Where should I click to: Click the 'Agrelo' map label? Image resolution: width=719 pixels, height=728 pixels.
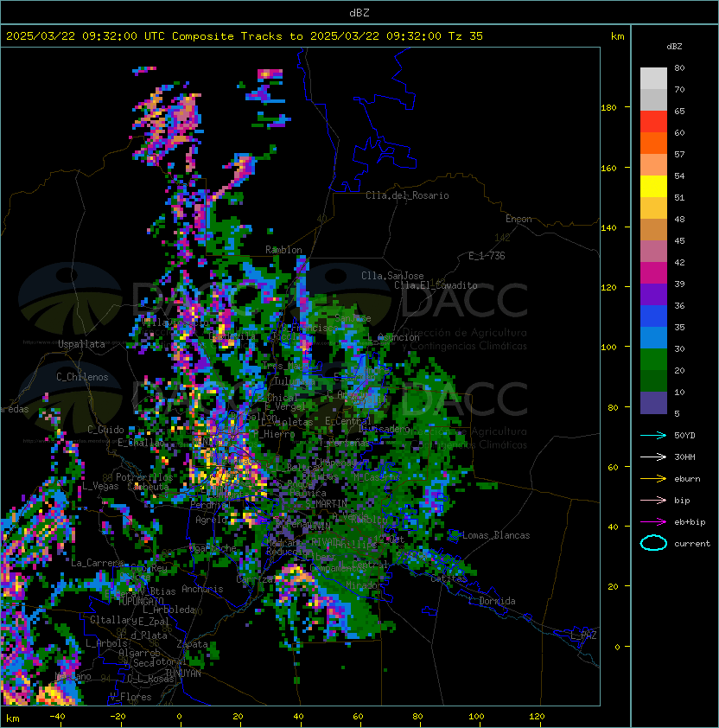[x=211, y=520]
